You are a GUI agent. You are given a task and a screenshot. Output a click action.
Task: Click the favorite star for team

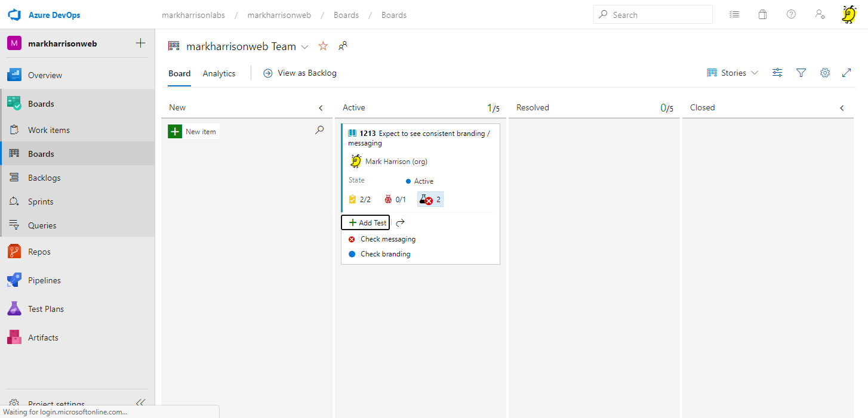[x=323, y=47]
